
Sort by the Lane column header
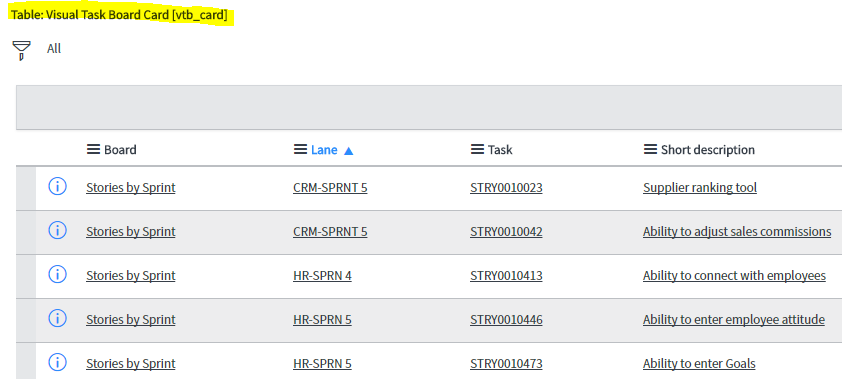[x=324, y=150]
